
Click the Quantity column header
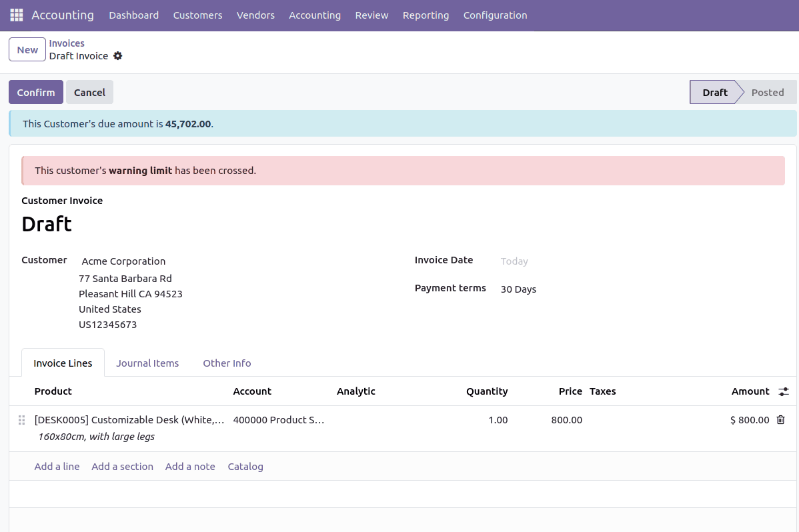point(487,391)
